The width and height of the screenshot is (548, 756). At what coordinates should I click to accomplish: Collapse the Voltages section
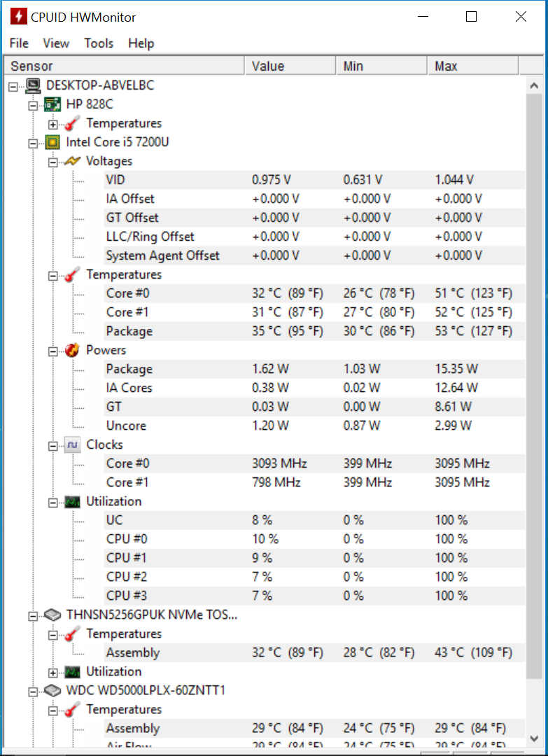[x=53, y=162]
